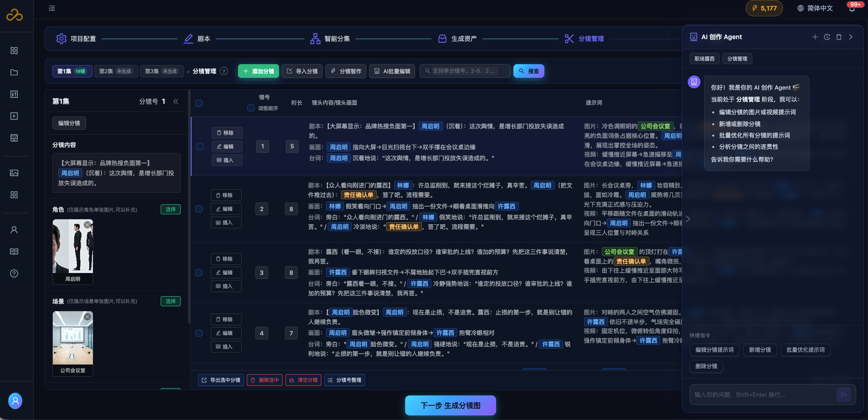Switch to 第3集 episode tab
Image resolution: width=868 pixels, height=420 pixels.
click(162, 71)
